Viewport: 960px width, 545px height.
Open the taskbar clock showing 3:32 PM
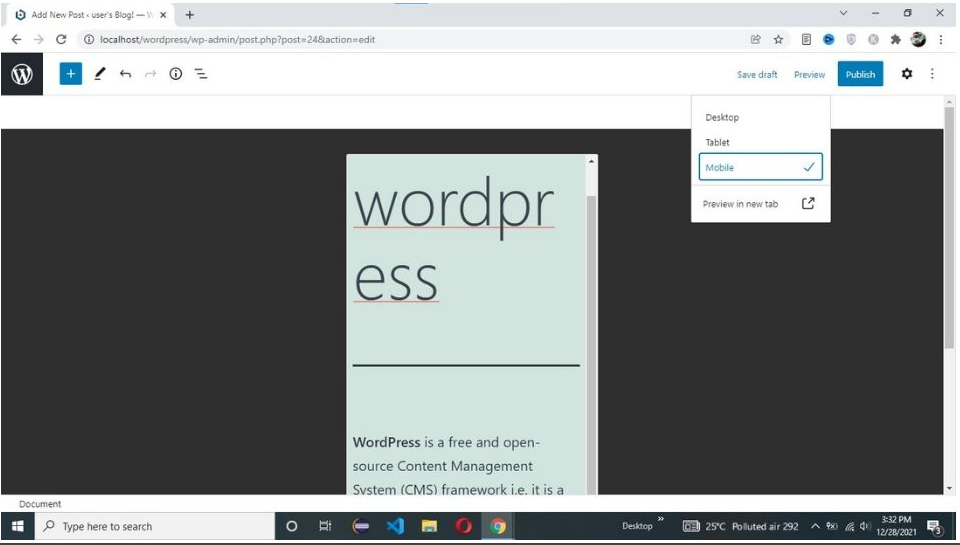[896, 526]
